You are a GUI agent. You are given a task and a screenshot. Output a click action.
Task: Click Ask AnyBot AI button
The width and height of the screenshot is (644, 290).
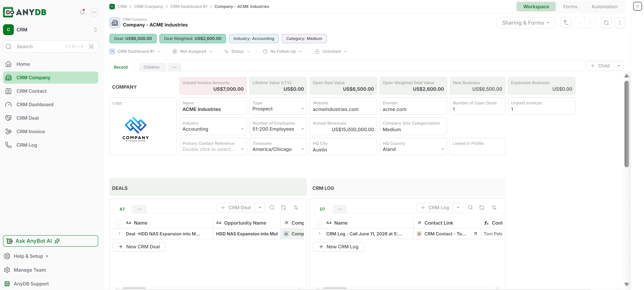(x=50, y=241)
